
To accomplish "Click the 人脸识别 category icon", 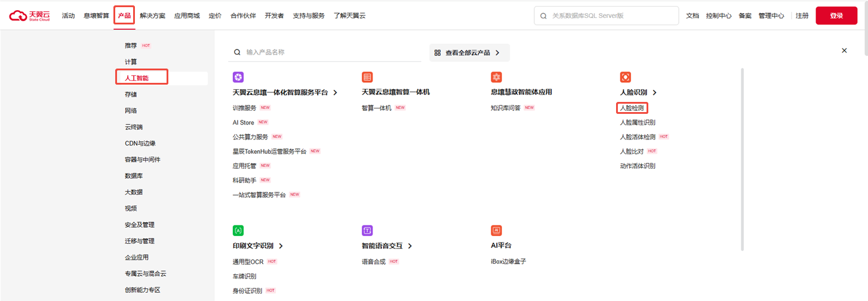I will point(626,77).
